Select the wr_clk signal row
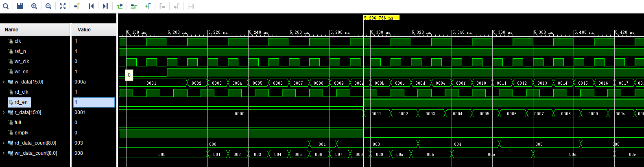The image size is (644, 167). 35,62
